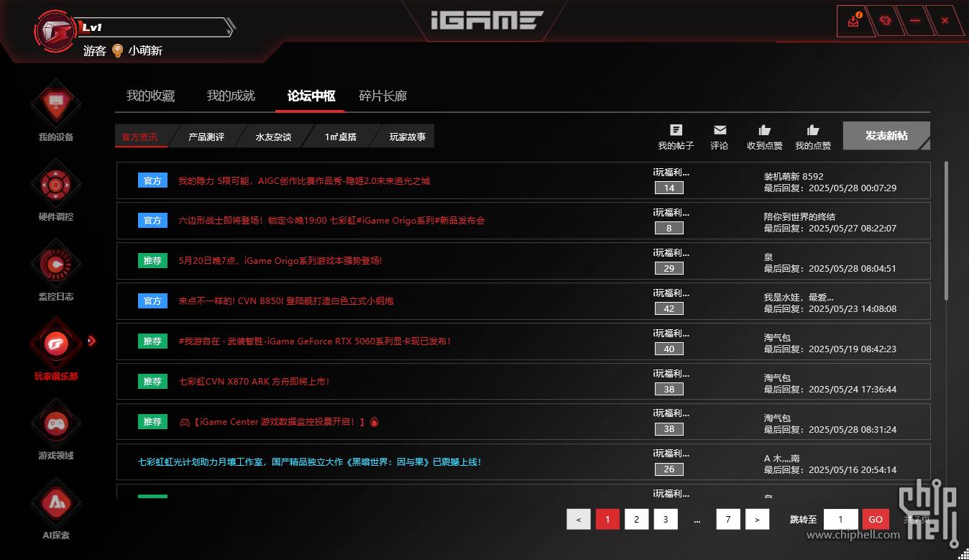Screen dimensions: 969x560
Task: Open 我的点赞 thumbs-up icon
Action: click(x=813, y=130)
